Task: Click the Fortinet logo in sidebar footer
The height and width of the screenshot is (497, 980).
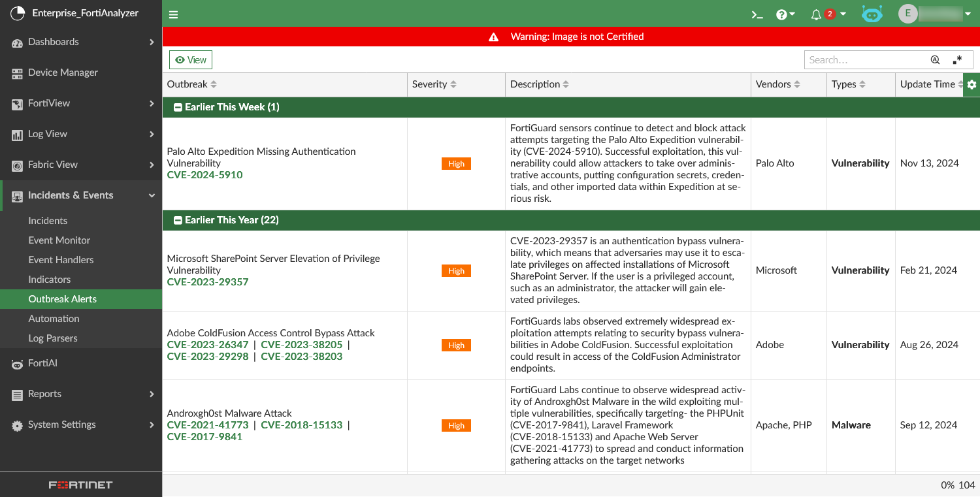Action: pos(81,485)
